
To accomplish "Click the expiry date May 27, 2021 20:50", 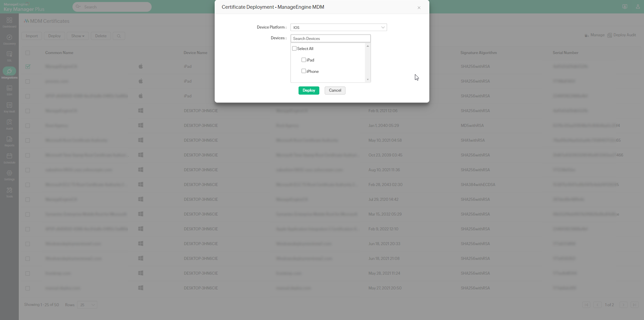I will [x=385, y=288].
